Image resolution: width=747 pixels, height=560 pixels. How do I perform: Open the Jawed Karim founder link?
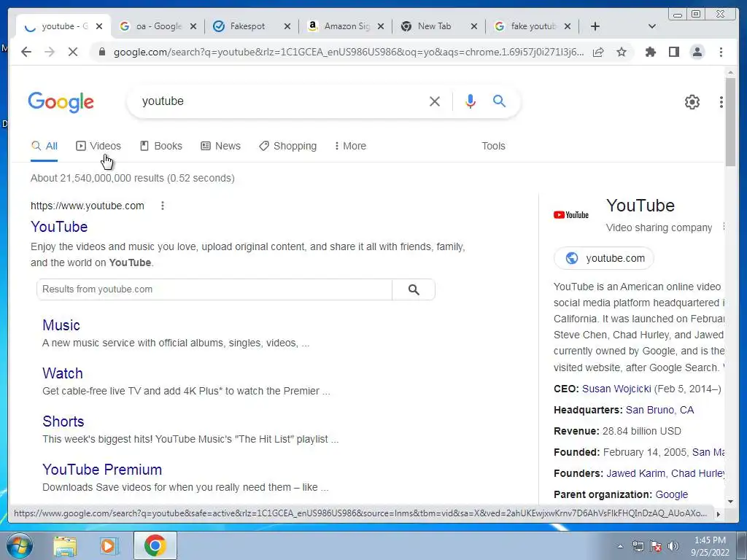pos(635,473)
